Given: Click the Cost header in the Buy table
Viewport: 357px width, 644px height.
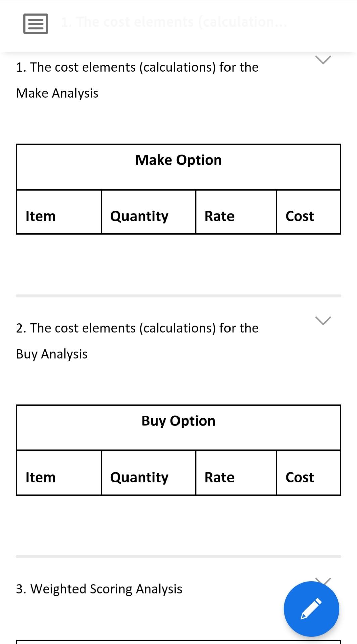Looking at the screenshot, I should click(x=300, y=477).
